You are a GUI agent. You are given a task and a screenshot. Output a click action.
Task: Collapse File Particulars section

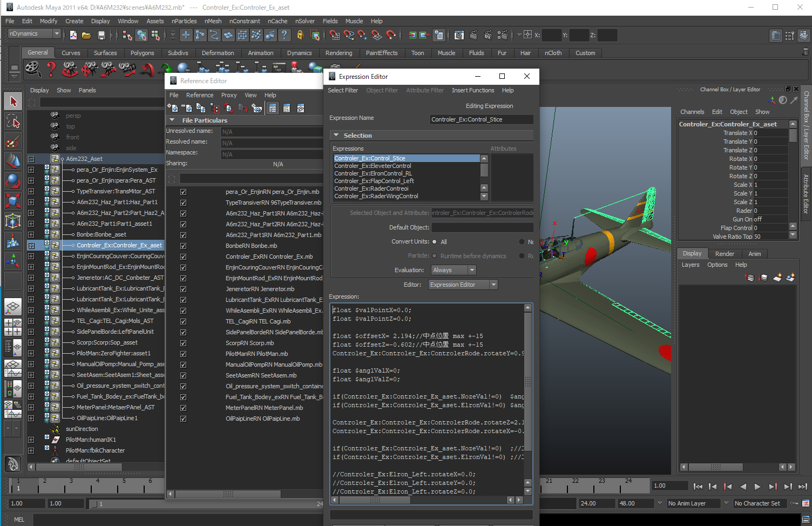[x=172, y=120]
